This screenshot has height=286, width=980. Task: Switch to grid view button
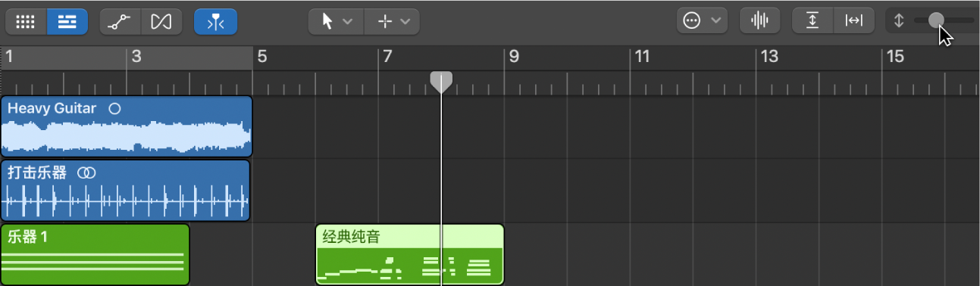click(26, 21)
